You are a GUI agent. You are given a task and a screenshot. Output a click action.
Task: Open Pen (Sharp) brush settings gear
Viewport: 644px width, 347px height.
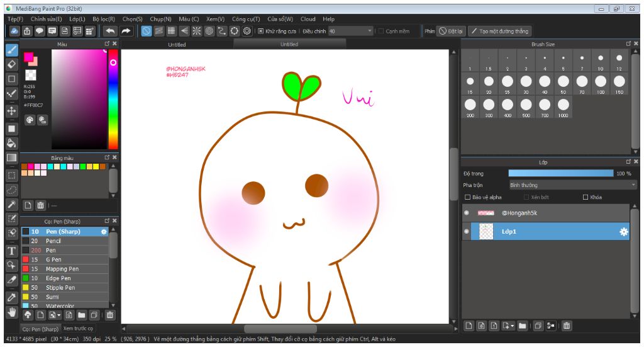click(x=104, y=232)
